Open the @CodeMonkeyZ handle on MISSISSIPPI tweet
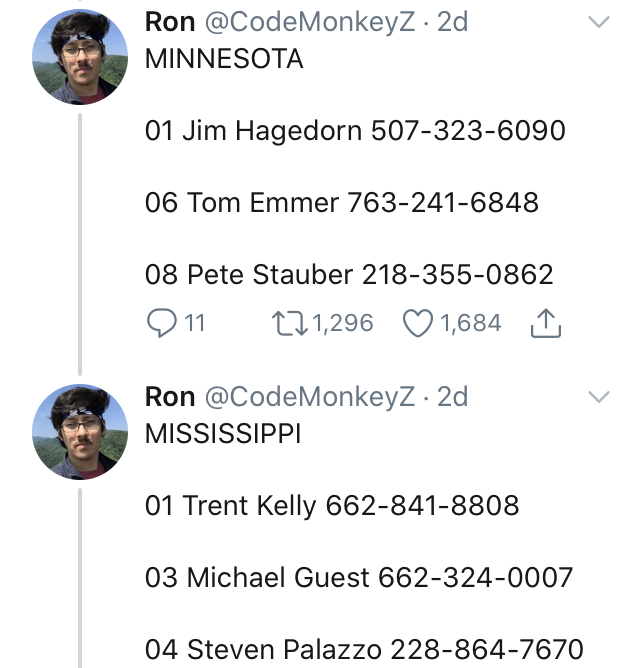This screenshot has width=640, height=668. pos(310,397)
